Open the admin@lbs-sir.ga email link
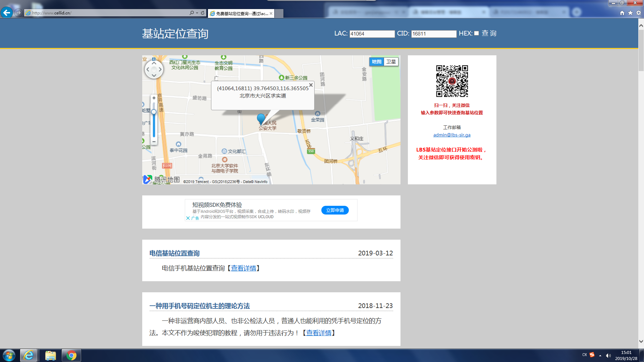Viewport: 644px width, 362px height. click(x=451, y=135)
